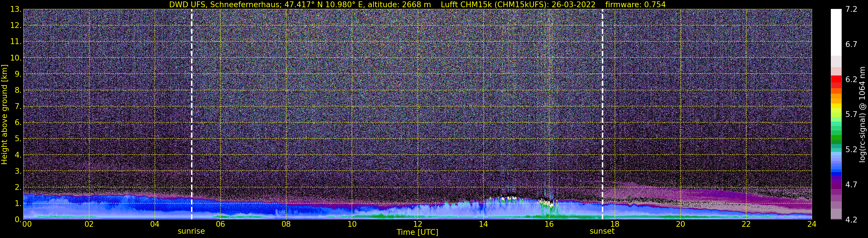
Task: Click the "11." height axis tick label
Action: point(16,41)
